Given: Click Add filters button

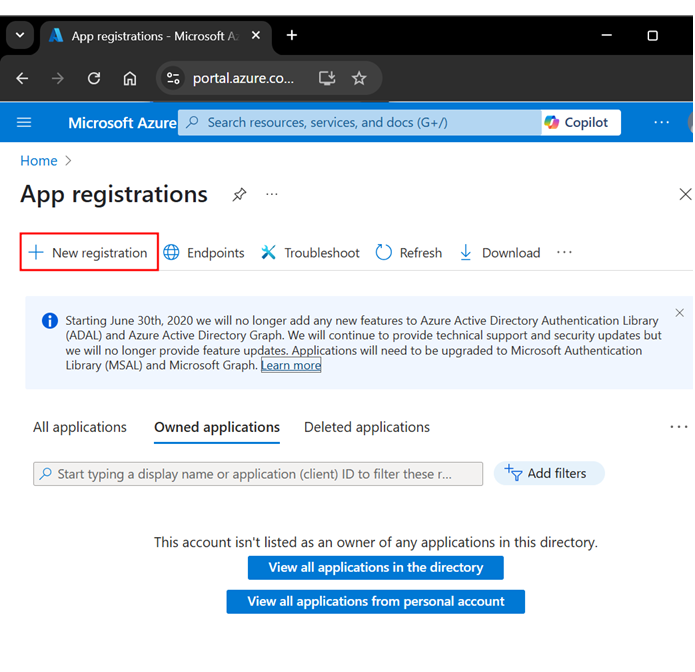Looking at the screenshot, I should [548, 473].
